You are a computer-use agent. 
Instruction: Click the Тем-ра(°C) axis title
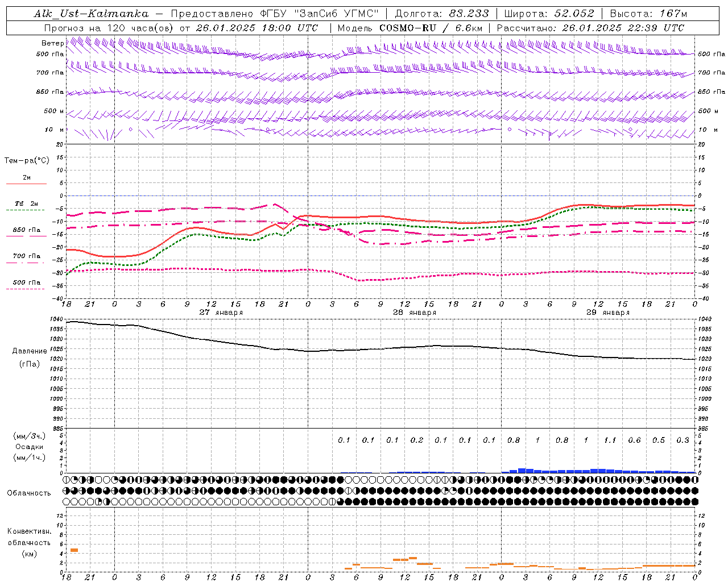[x=27, y=160]
